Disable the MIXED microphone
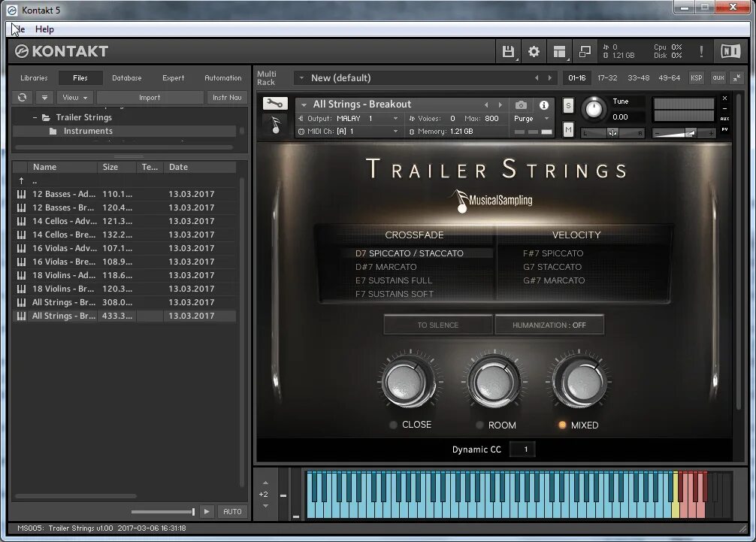The width and height of the screenshot is (756, 542). 562,425
